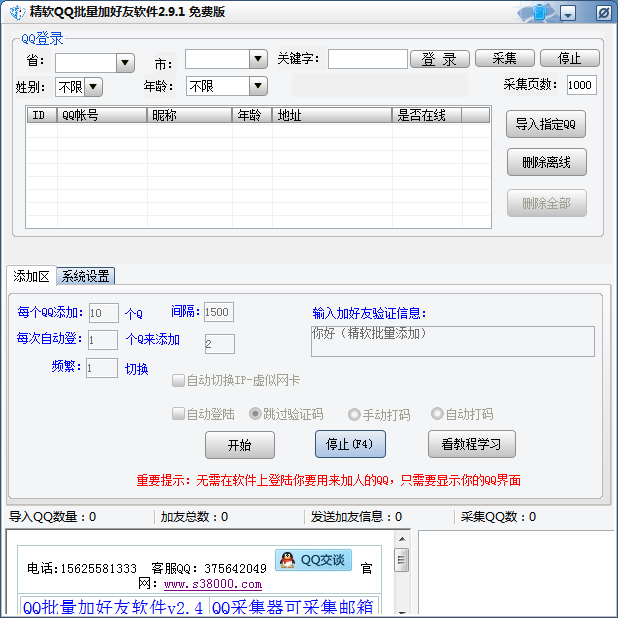Switch to the 系统设置 tab

(86, 276)
